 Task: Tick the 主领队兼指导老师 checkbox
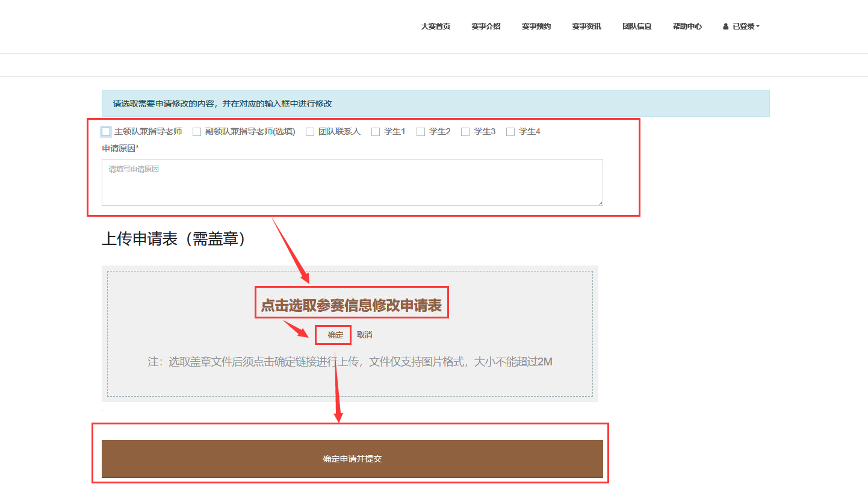point(107,132)
